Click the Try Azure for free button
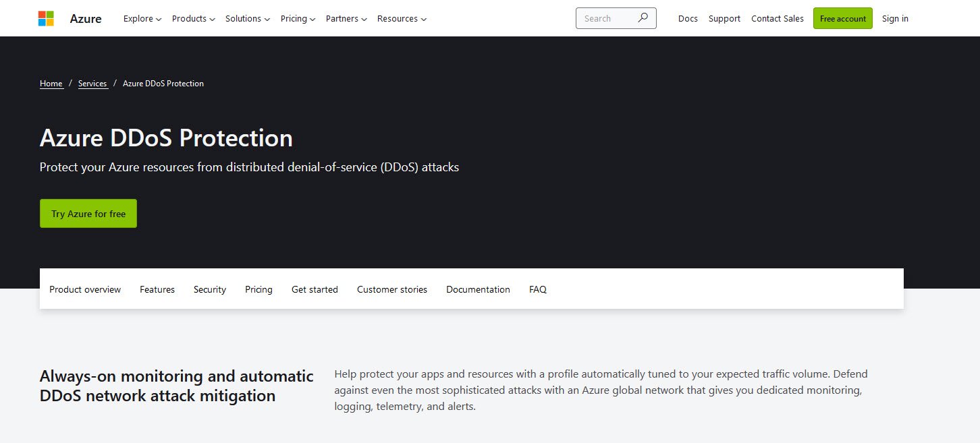Image resolution: width=980 pixels, height=443 pixels. point(88,214)
